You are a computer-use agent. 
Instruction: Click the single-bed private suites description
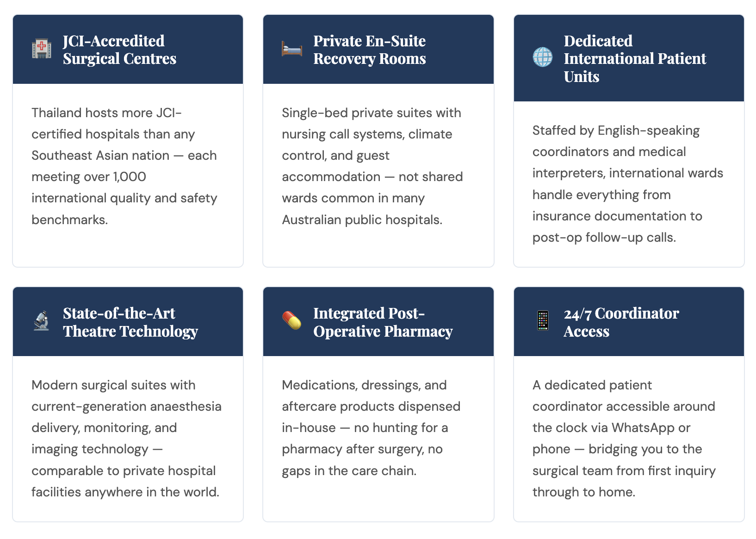click(x=372, y=166)
